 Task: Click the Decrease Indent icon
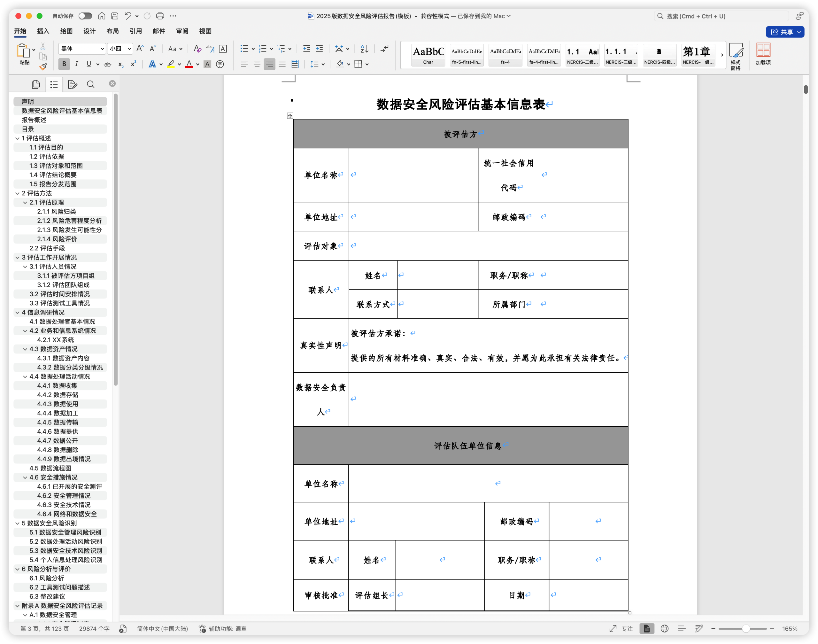307,49
